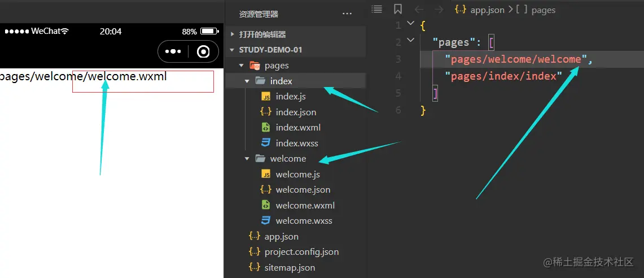Screen dimensions: 644x278
Task: Select the welcome folder row
Action: pos(295,159)
